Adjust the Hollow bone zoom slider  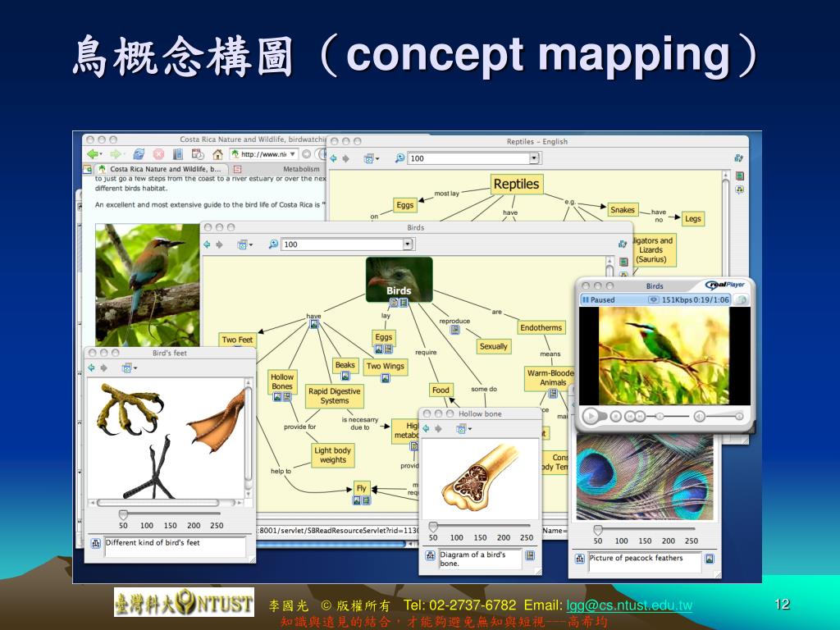(x=433, y=527)
